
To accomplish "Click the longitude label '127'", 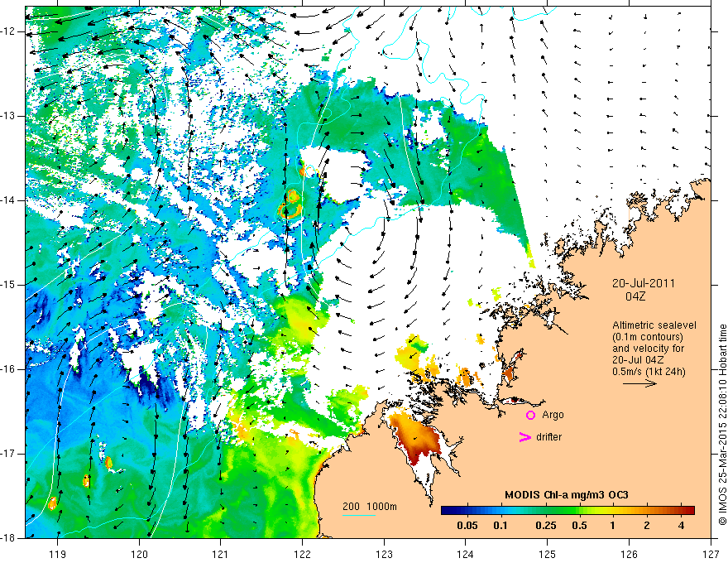I will point(711,554).
